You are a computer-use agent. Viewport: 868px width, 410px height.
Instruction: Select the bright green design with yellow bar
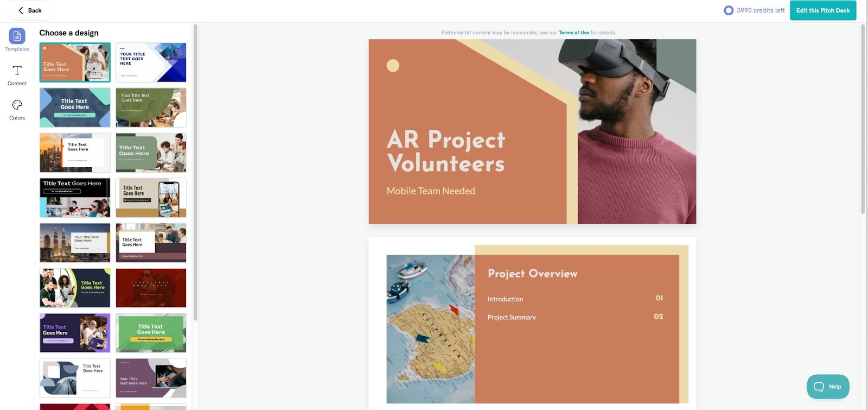coord(151,333)
